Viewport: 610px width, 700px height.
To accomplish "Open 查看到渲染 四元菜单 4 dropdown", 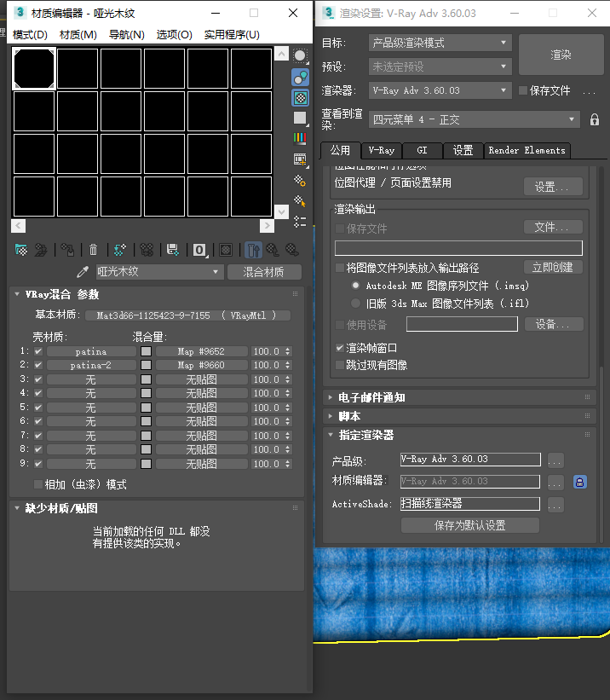I will coord(475,119).
